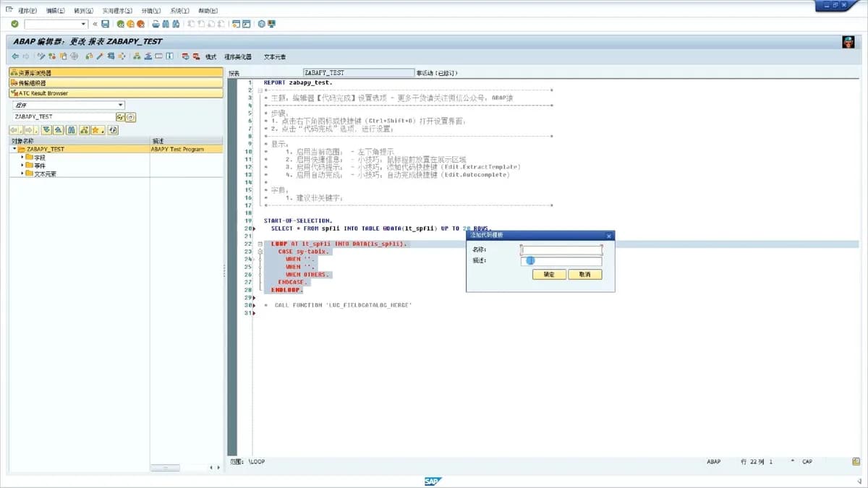The image size is (868, 488).
Task: Collapse the CASE block fold marker at line 23
Action: click(x=260, y=252)
